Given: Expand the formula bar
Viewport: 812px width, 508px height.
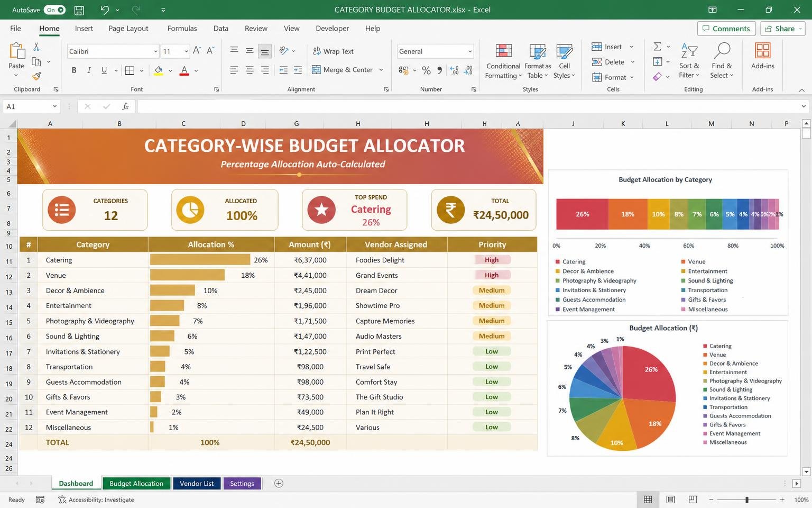Looking at the screenshot, I should [x=804, y=106].
